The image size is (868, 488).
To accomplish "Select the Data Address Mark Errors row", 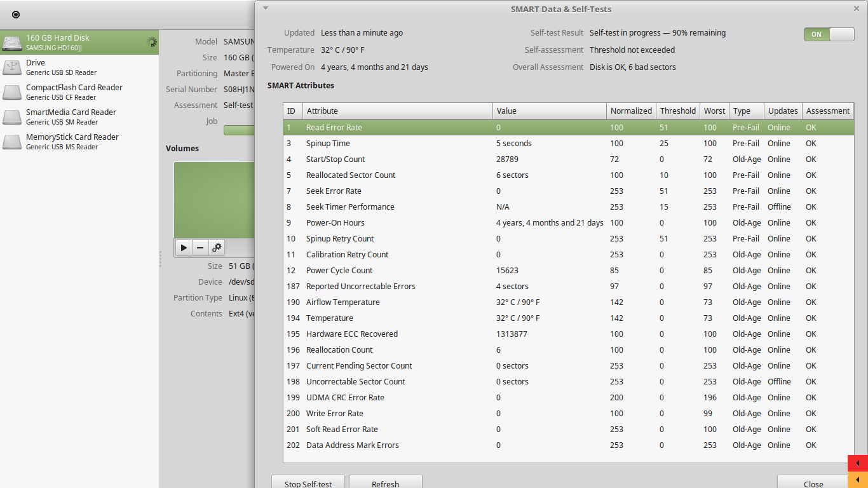I will (568, 445).
